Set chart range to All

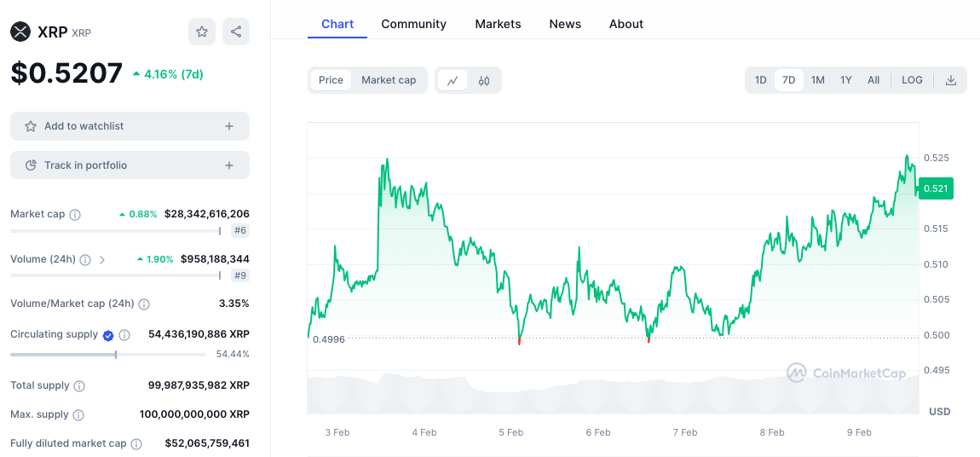click(x=873, y=80)
